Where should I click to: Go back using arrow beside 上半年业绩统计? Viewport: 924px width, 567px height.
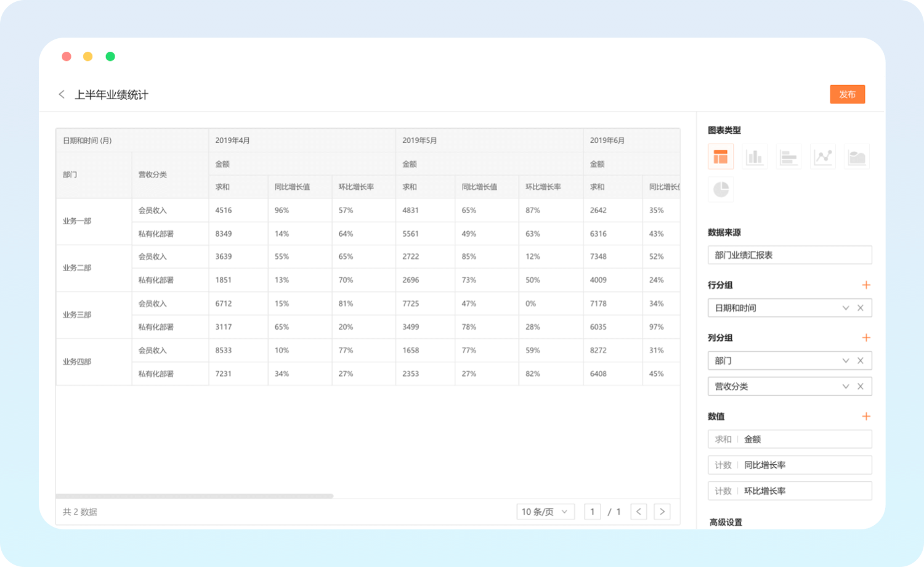point(62,94)
